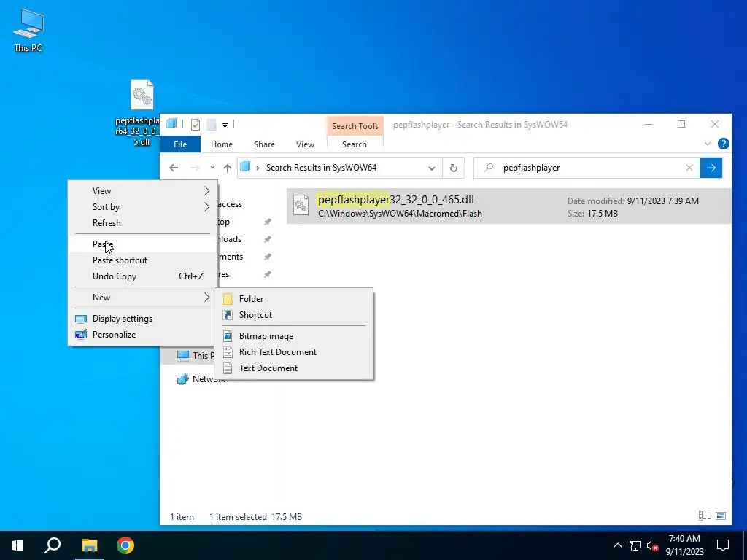The height and width of the screenshot is (560, 747).
Task: Choose Personalize in context menu
Action: pyautogui.click(x=142, y=335)
